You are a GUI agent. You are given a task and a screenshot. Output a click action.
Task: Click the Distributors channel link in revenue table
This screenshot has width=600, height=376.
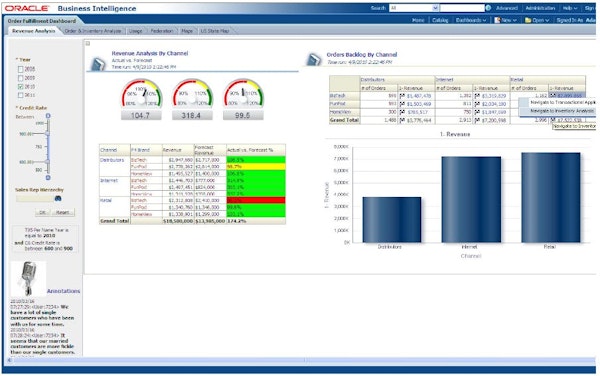[x=112, y=160]
